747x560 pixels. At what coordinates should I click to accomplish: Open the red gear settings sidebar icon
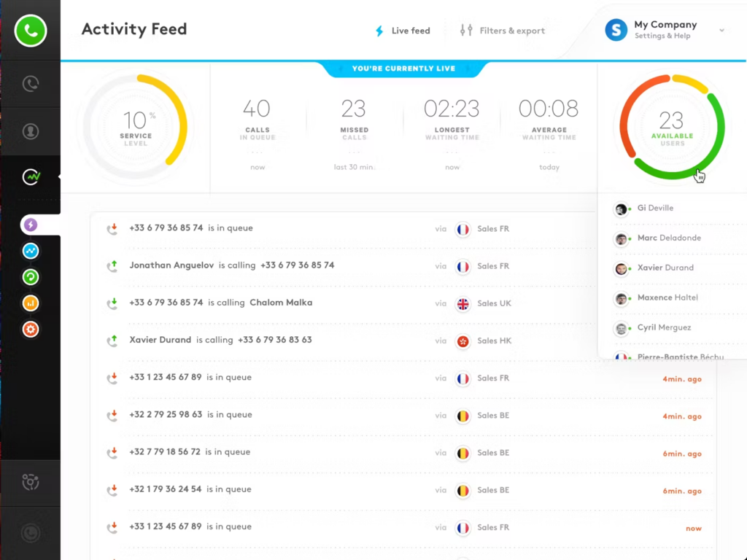pyautogui.click(x=31, y=330)
